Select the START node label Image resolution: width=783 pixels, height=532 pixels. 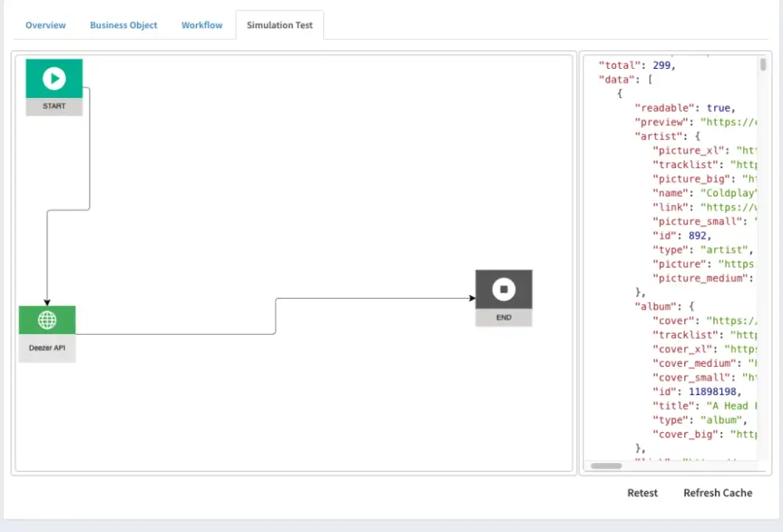click(54, 106)
